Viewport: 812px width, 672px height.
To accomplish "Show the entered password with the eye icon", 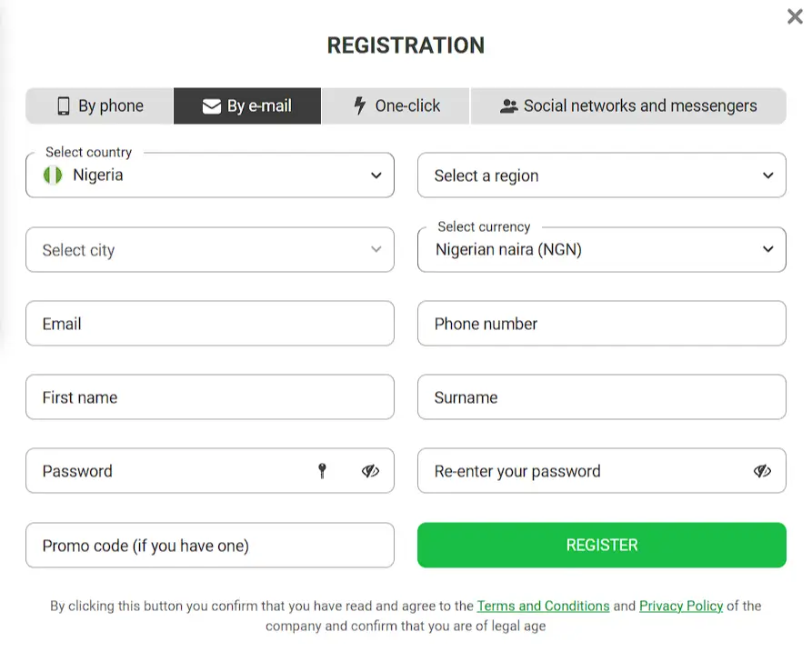I will coord(369,470).
